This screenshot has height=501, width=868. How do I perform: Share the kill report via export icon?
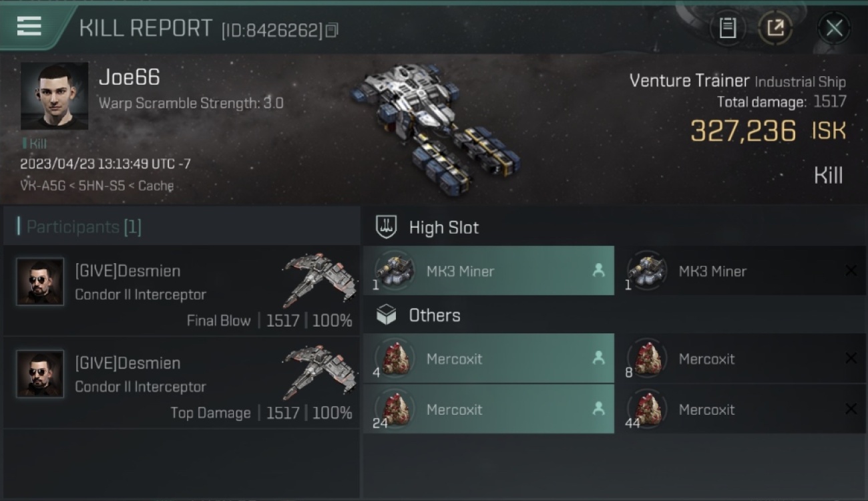tap(775, 28)
